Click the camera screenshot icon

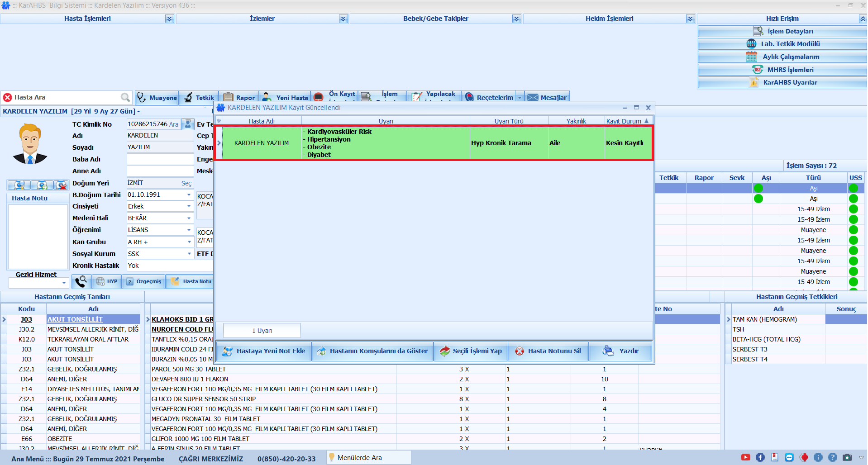[x=847, y=457]
